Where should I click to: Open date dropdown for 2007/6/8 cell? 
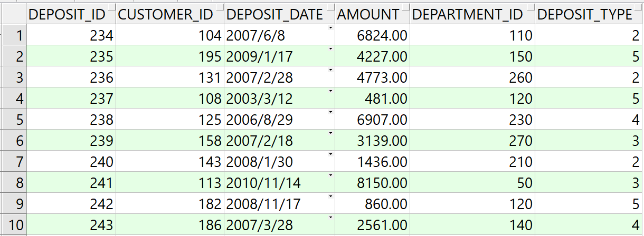[x=330, y=28]
